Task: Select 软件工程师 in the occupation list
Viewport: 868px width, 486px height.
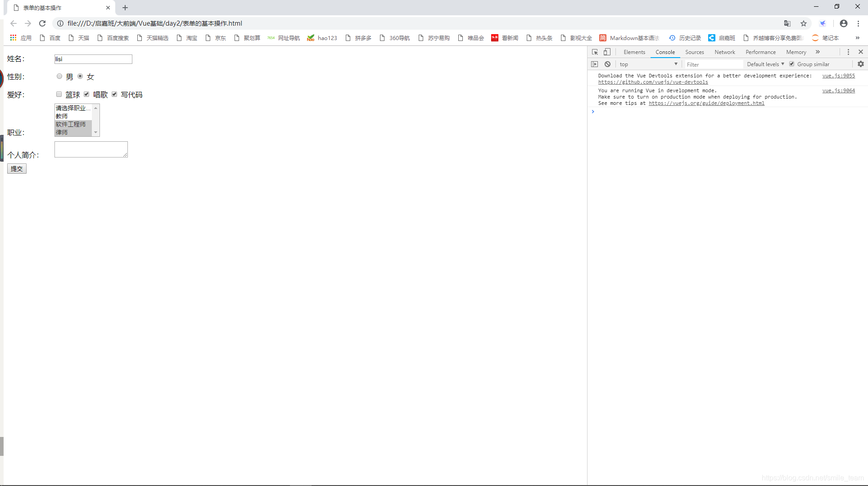Action: (x=73, y=124)
